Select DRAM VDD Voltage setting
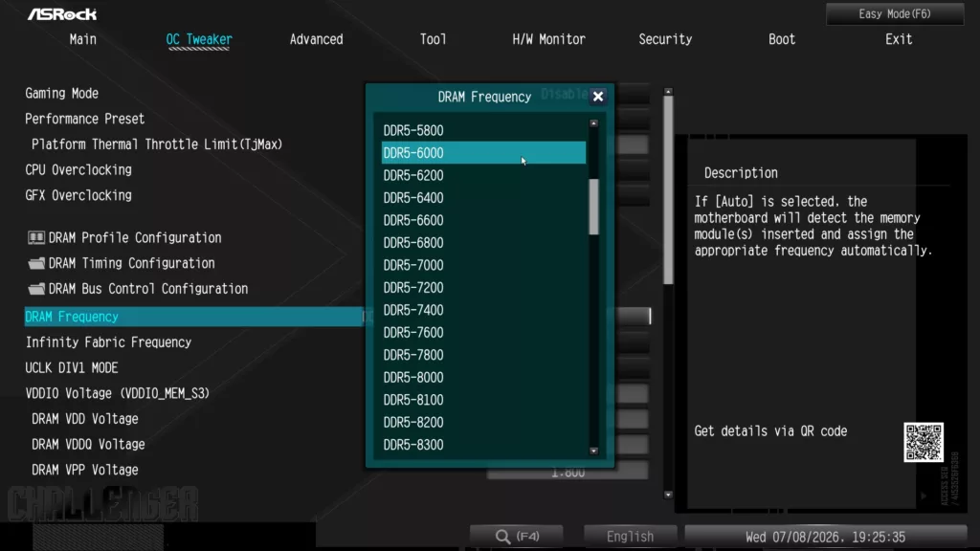The height and width of the screenshot is (551, 980). pyautogui.click(x=85, y=419)
